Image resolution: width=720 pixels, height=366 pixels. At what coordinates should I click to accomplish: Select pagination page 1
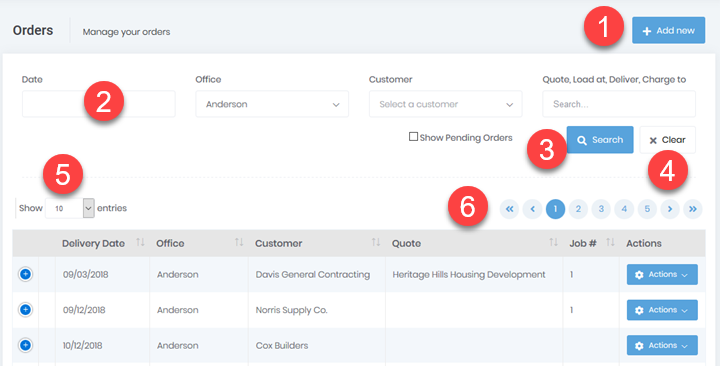pyautogui.click(x=555, y=209)
